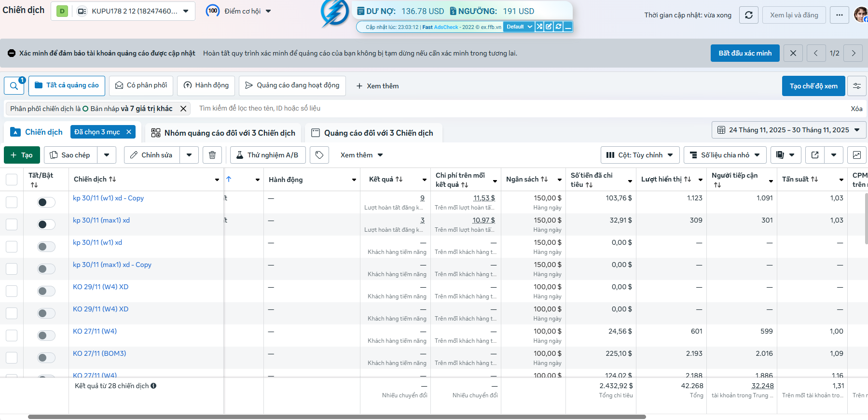Image resolution: width=868 pixels, height=420 pixels.
Task: Click the user profile avatar
Action: 861,15
